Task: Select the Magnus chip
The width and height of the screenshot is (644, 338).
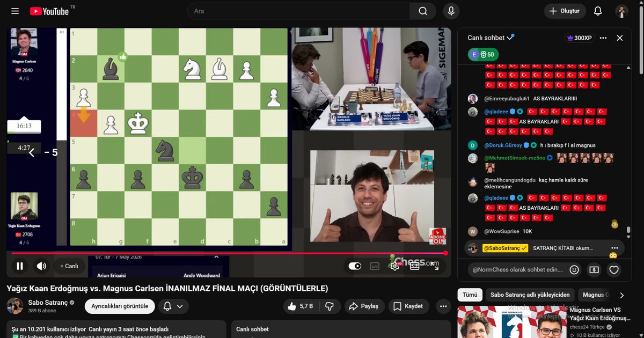Action: (595, 295)
